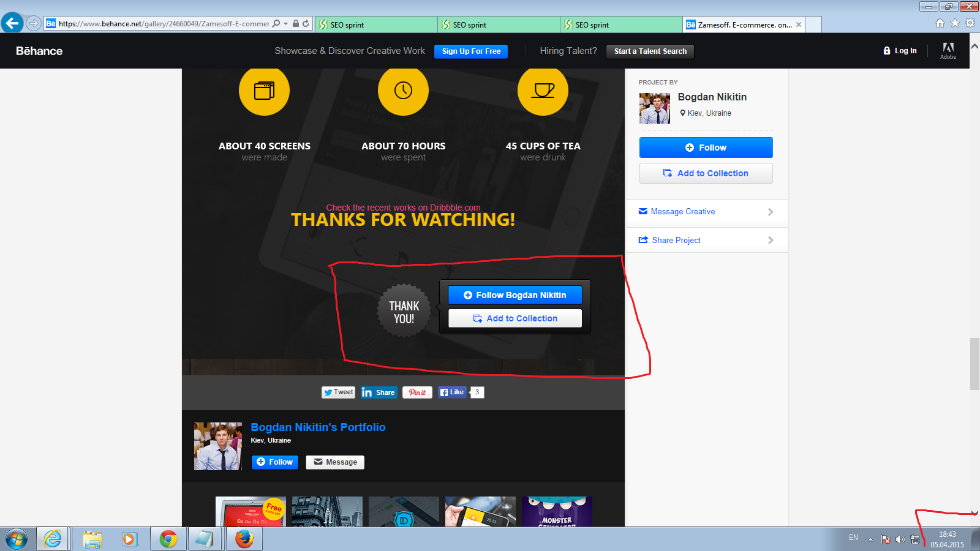Screen dimensions: 980x551
Task: Open the Favorites star icon
Action: pyautogui.click(x=955, y=23)
